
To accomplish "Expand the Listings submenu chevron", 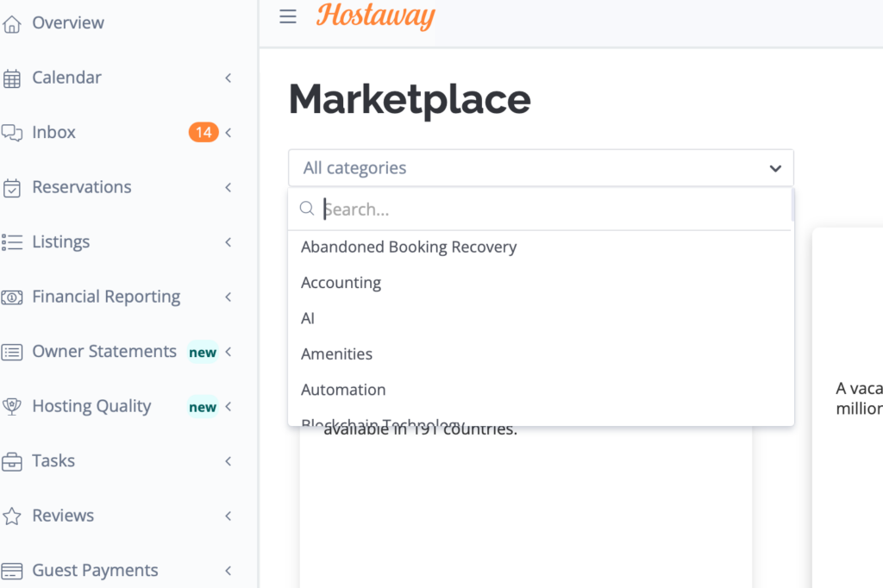I will click(x=228, y=241).
